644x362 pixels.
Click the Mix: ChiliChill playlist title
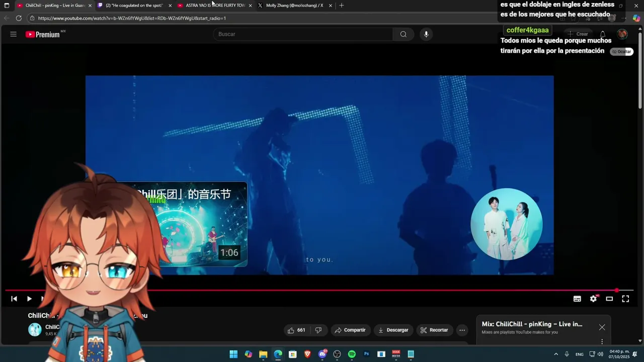532,324
